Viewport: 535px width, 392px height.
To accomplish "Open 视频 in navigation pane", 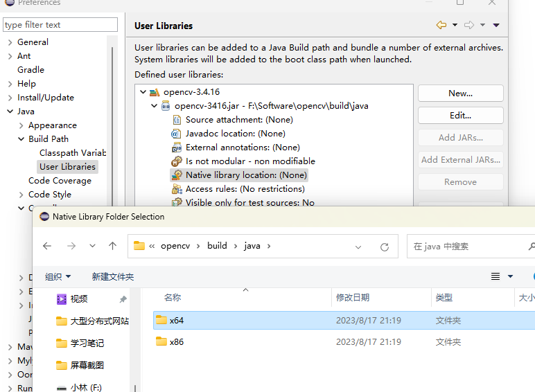I will 79,299.
